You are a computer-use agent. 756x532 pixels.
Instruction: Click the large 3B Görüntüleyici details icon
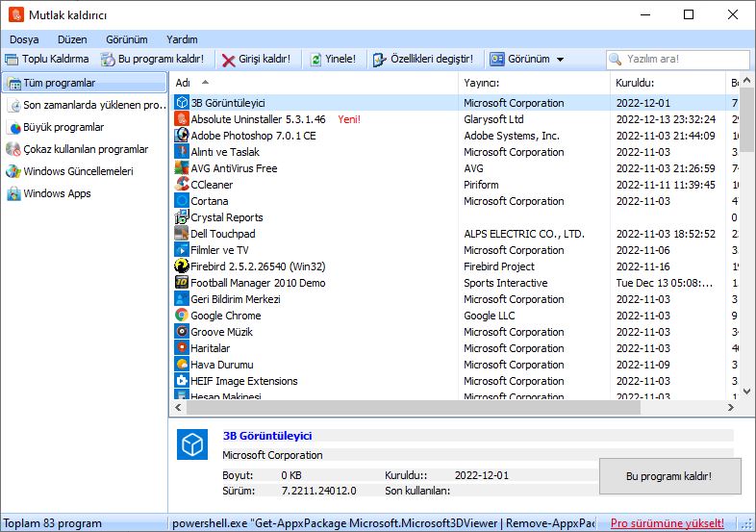[192, 444]
